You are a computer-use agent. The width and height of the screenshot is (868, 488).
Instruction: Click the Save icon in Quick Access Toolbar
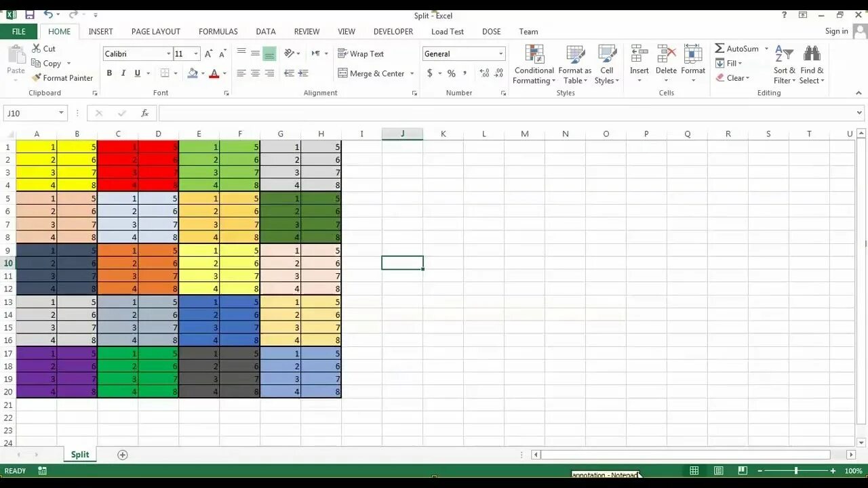click(29, 14)
